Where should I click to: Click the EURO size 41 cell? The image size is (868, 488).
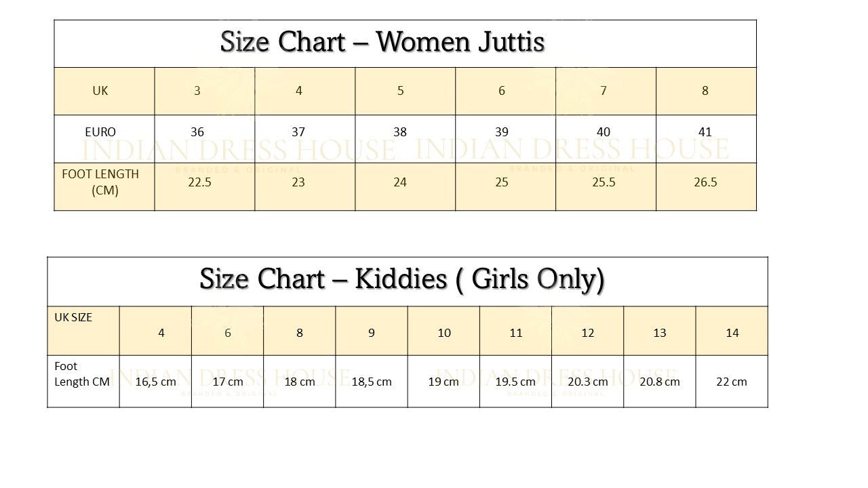click(705, 132)
